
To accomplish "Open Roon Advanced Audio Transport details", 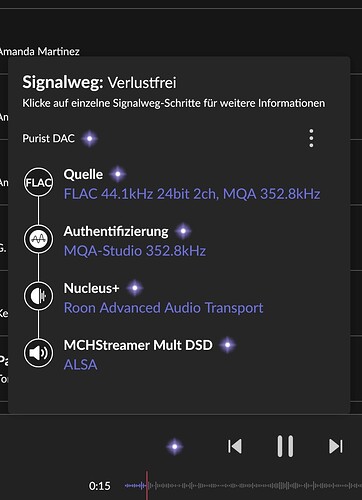I will pos(163,308).
